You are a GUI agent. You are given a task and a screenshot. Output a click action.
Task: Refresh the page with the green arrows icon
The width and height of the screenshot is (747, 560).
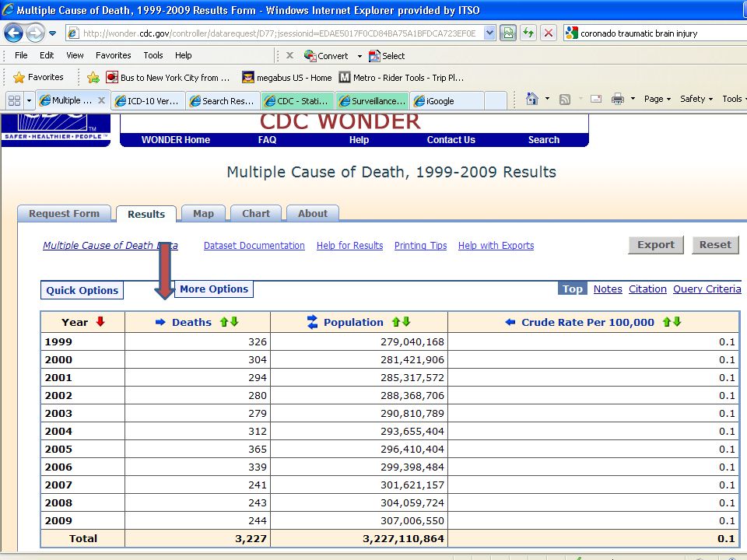coord(528,33)
